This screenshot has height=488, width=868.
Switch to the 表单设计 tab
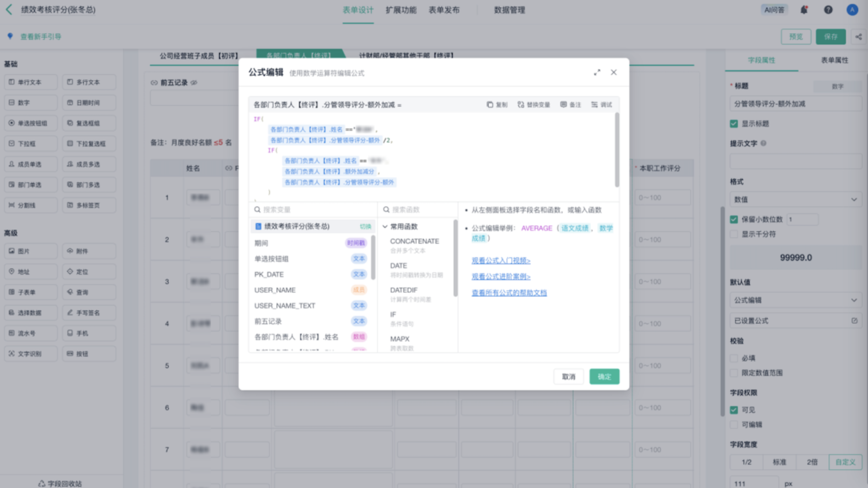(x=358, y=10)
